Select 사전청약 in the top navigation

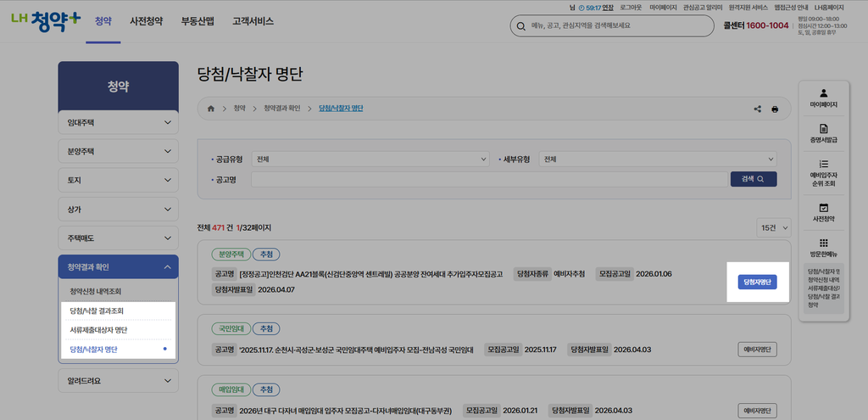point(146,21)
